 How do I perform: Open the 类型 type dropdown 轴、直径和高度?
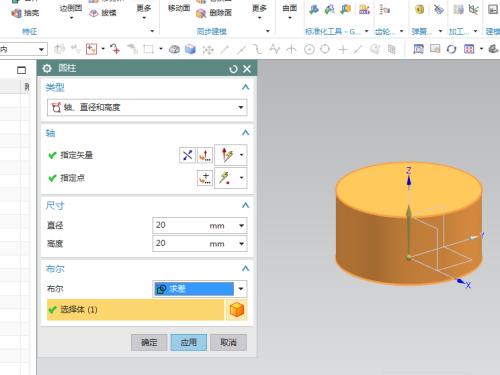point(147,107)
